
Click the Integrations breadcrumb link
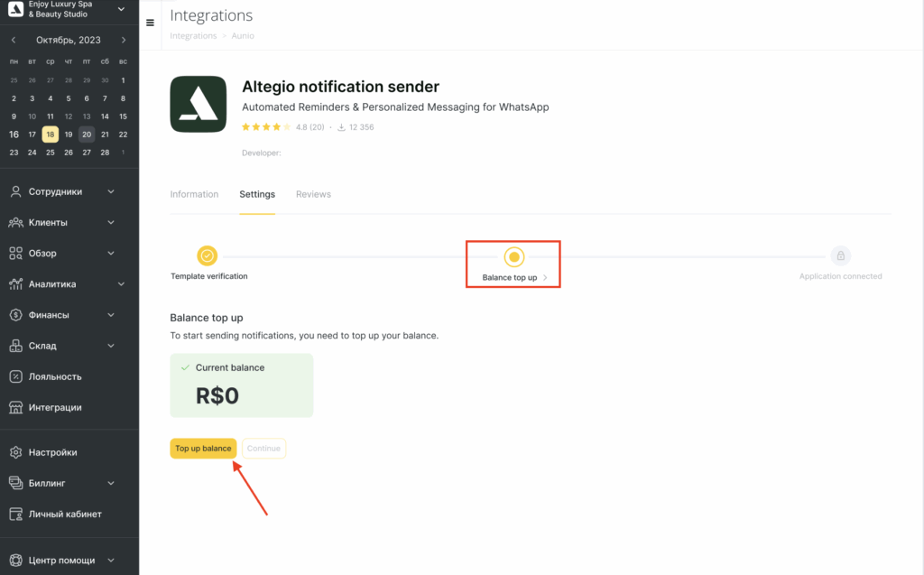point(193,36)
